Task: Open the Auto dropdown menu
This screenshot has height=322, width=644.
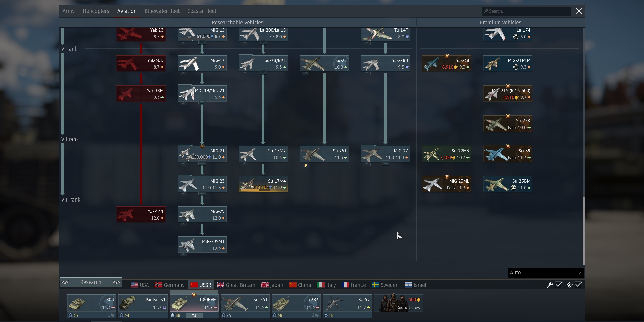Action: tap(546, 273)
